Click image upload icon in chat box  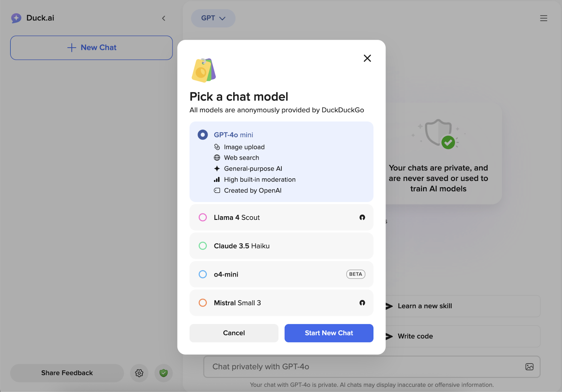[529, 367]
